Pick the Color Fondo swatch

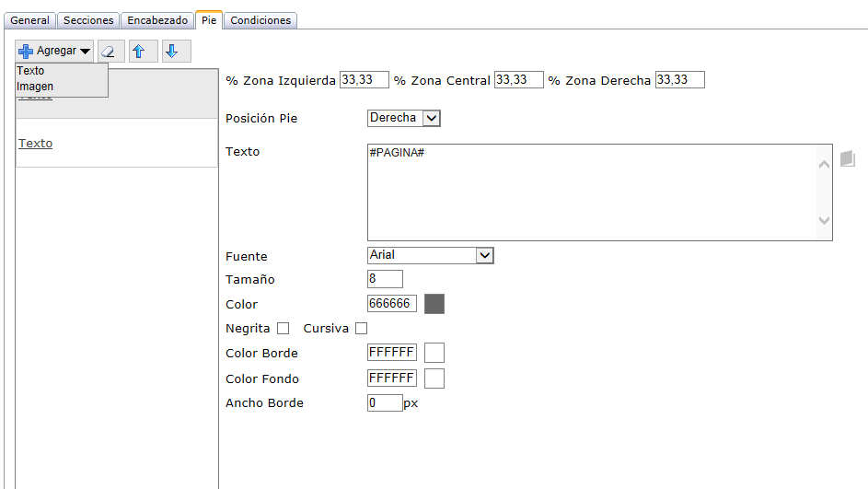(x=434, y=378)
